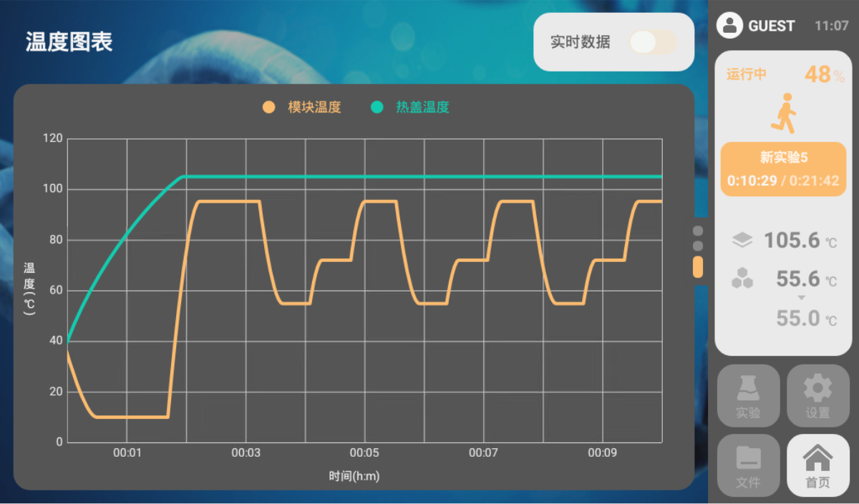Open the 文件 folder icon button
Image resolution: width=859 pixels, height=504 pixels.
coord(748,465)
